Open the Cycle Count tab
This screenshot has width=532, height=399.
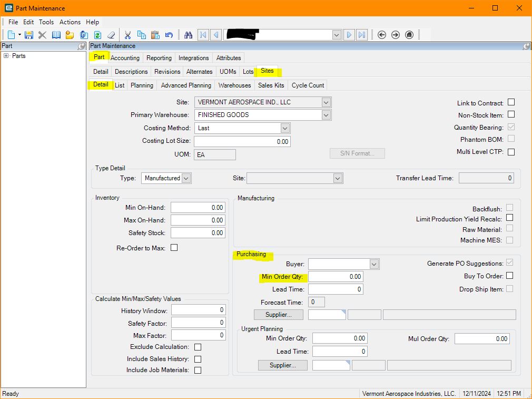point(308,85)
